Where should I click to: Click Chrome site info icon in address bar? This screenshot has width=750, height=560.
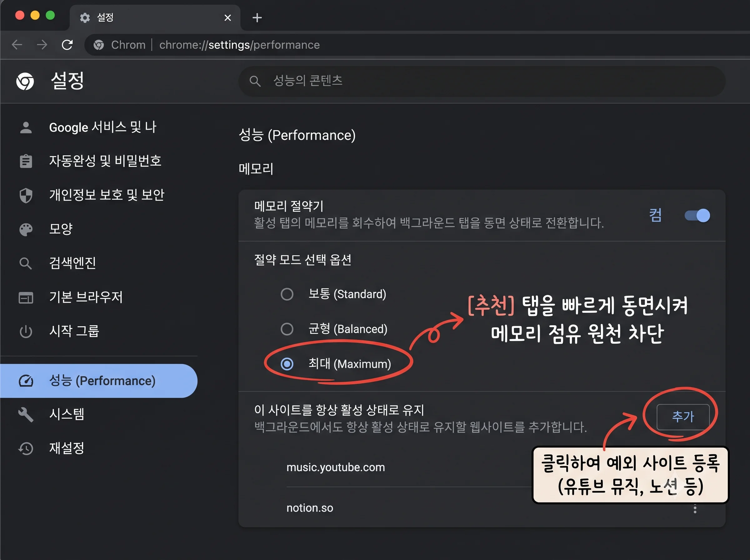coord(99,45)
